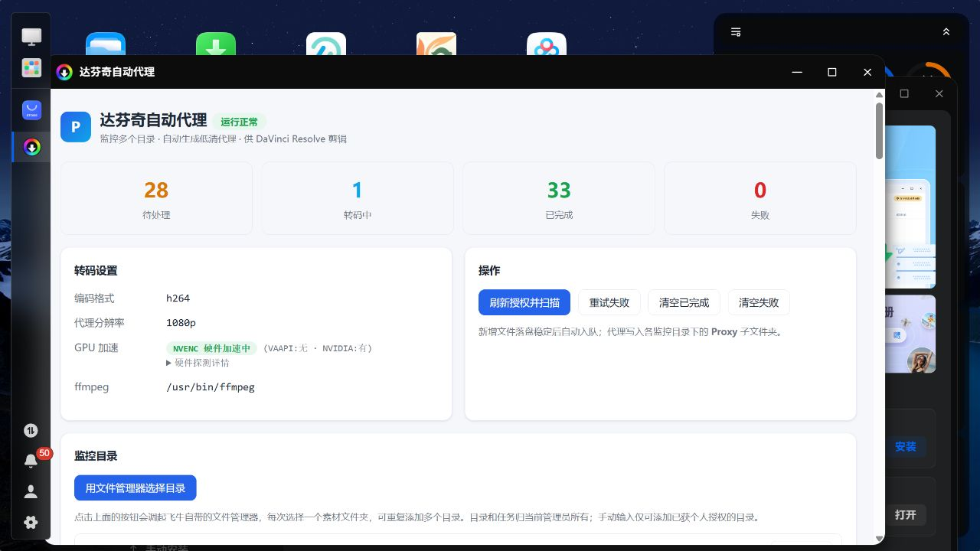Click the list settings icon in the right panel
The height and width of the screenshot is (551, 980).
click(736, 32)
